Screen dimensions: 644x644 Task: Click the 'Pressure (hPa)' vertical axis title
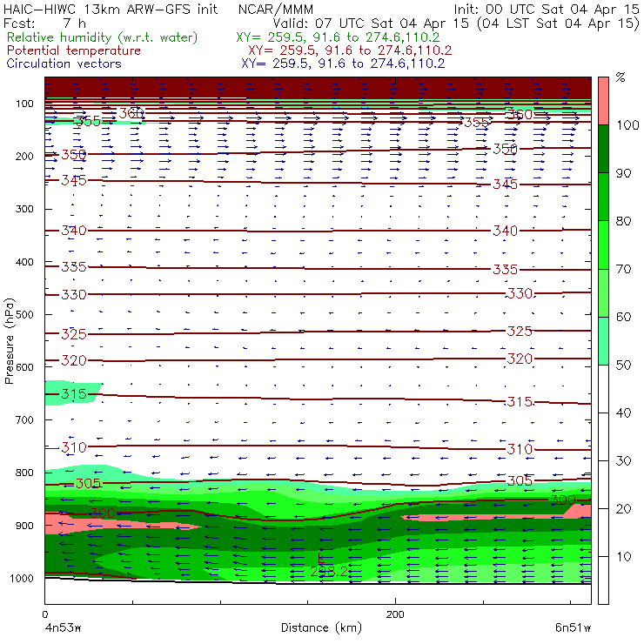tap(10, 341)
